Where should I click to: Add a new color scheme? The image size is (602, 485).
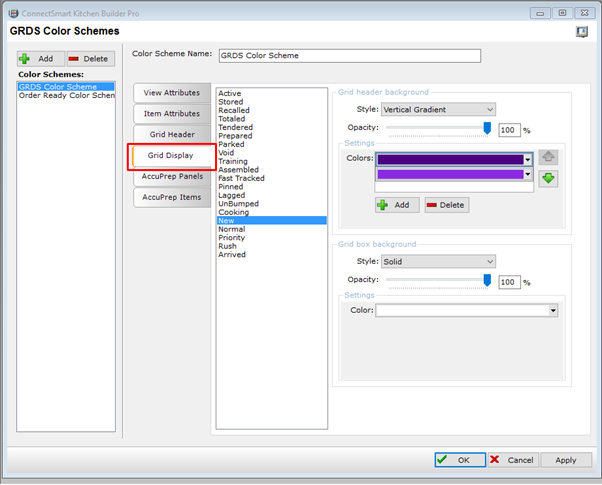tap(39, 59)
